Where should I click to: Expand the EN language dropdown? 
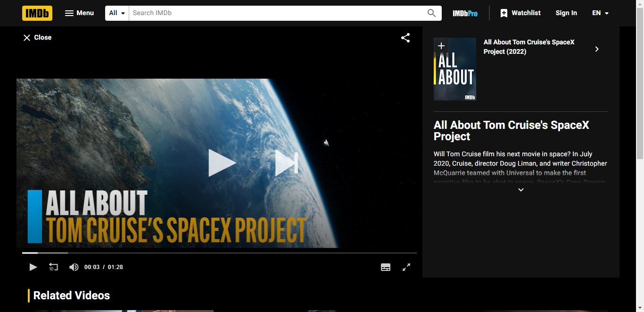tap(601, 13)
